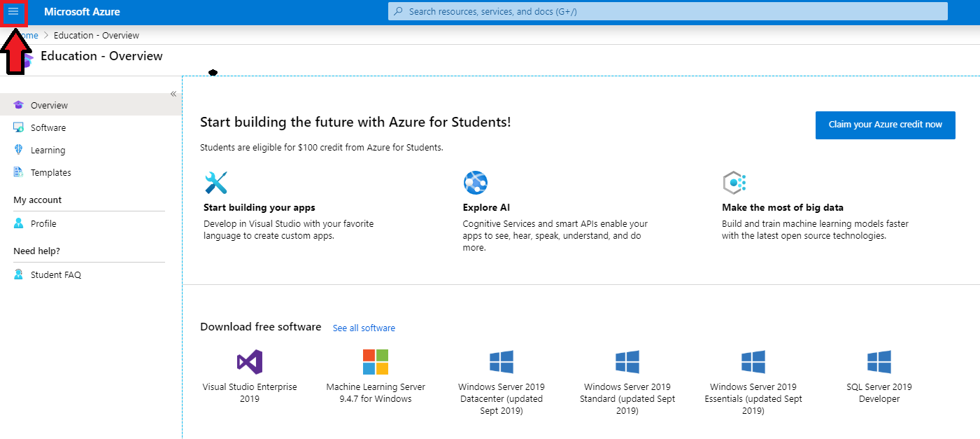The width and height of the screenshot is (980, 439).
Task: Click the Visual Studio Enterprise 2019 icon
Action: pyautogui.click(x=250, y=362)
